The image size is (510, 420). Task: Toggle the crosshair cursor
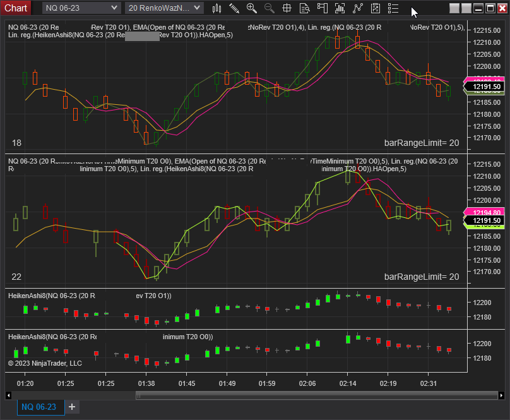tap(287, 8)
